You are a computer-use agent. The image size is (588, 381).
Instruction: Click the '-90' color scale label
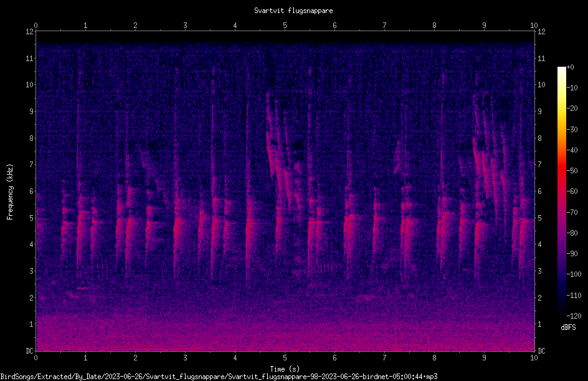(x=572, y=254)
